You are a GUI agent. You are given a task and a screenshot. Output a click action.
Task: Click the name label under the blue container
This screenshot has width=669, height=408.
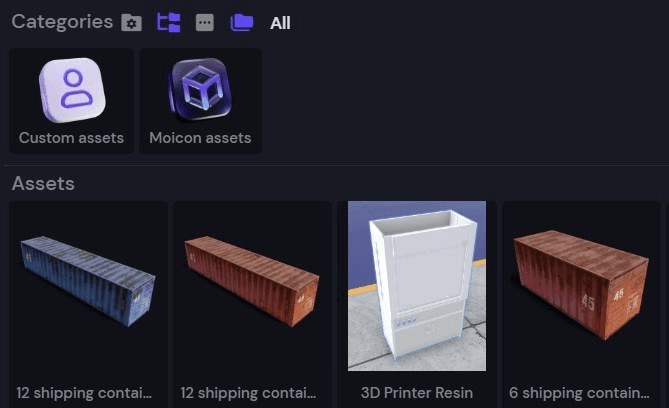coord(84,393)
